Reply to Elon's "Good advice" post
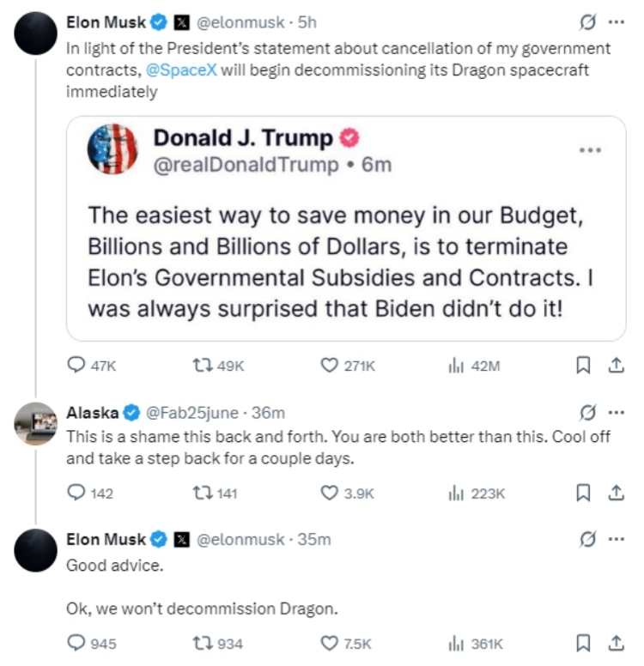 point(77,643)
